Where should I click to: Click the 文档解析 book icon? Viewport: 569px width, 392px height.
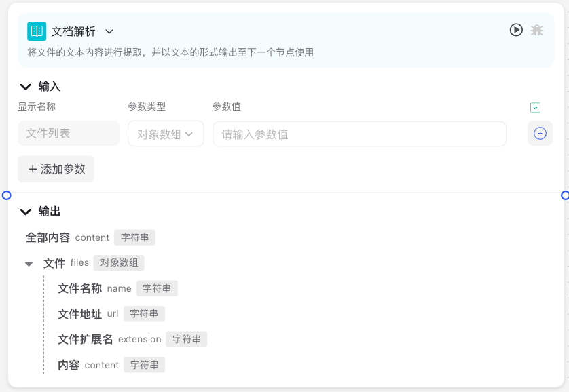click(x=37, y=31)
